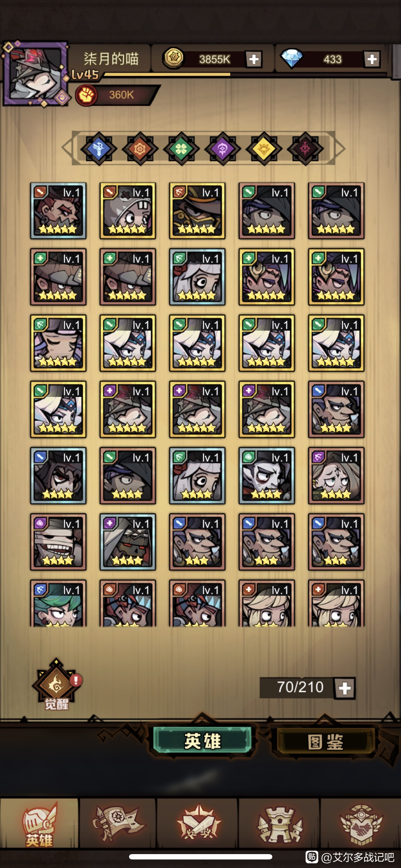This screenshot has width=401, height=868.
Task: Switch to the 图鉴 codex tab
Action: tap(326, 741)
